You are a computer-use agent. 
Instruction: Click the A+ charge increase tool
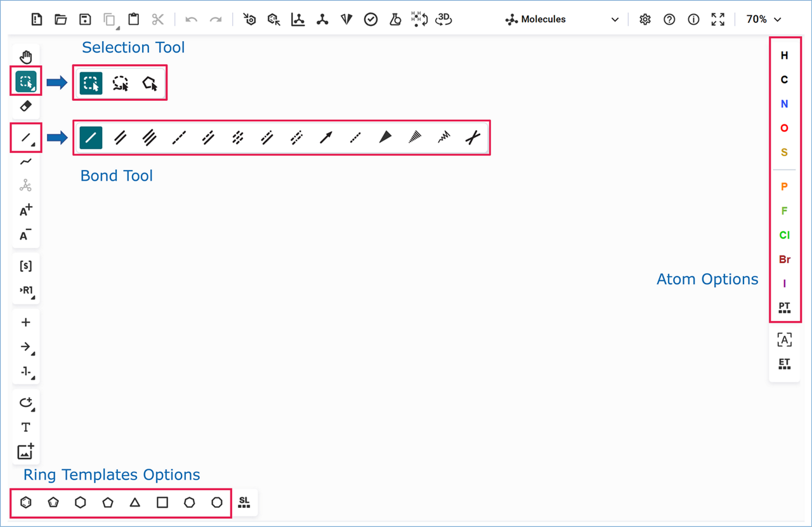(25, 211)
